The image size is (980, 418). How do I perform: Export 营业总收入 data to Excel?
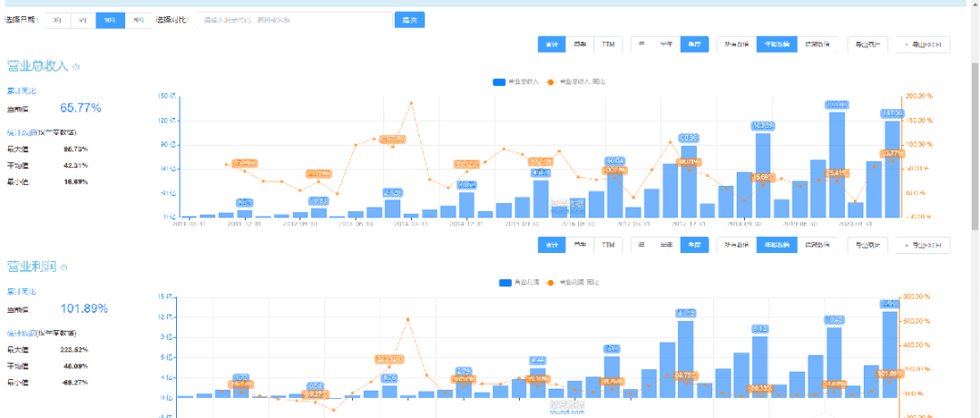923,44
